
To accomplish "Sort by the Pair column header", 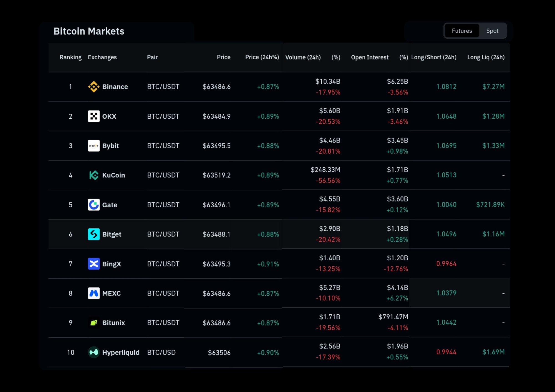I will coord(152,57).
